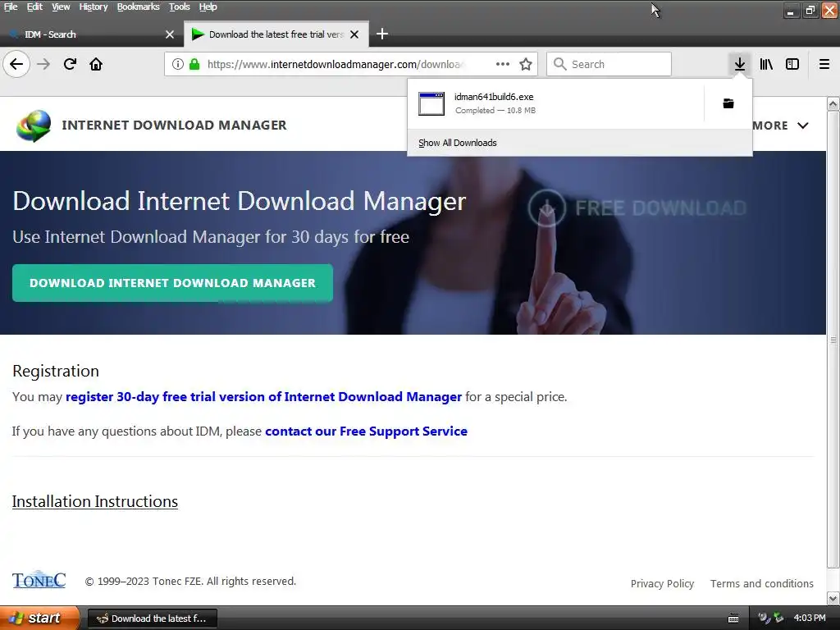
Task: Open the History menu
Action: [94, 7]
